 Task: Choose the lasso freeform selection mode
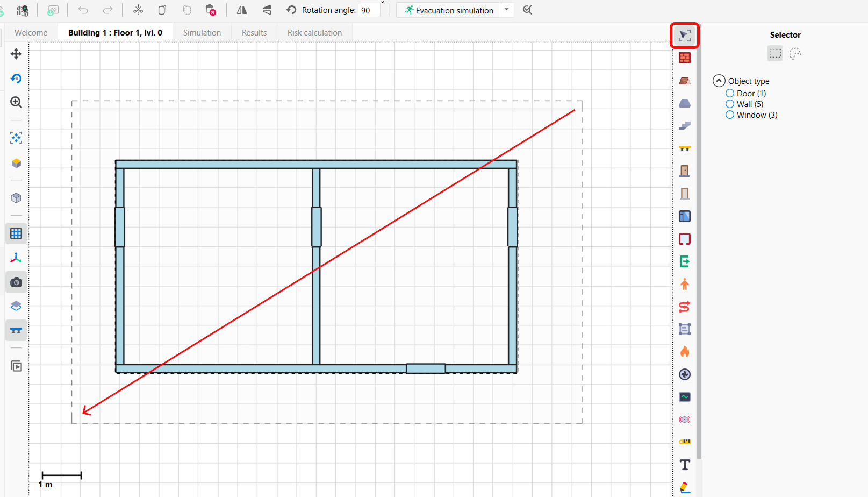tap(795, 53)
